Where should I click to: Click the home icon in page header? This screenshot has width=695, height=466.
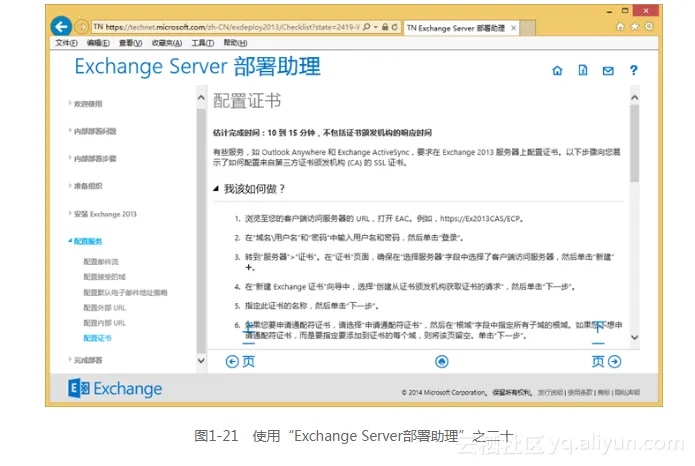pos(558,71)
